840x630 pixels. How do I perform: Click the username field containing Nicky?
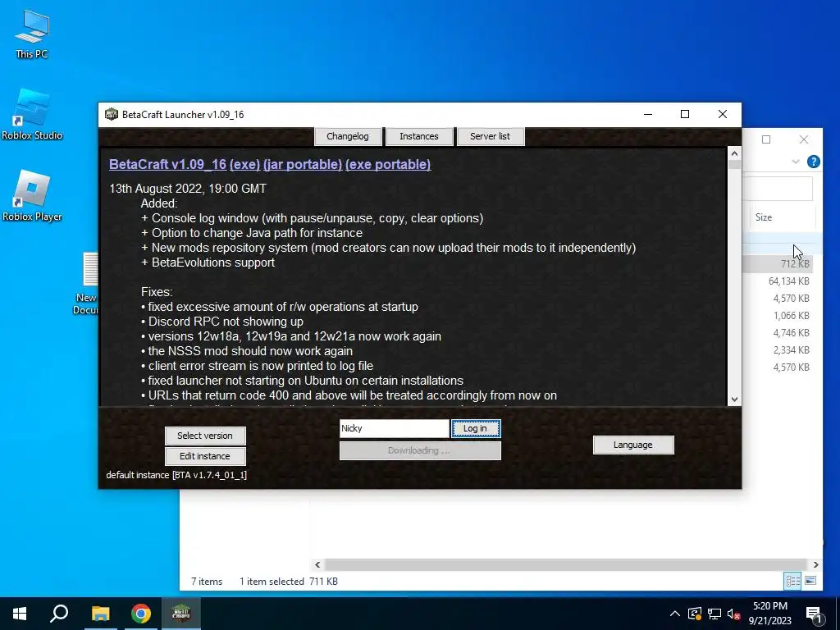tap(395, 428)
